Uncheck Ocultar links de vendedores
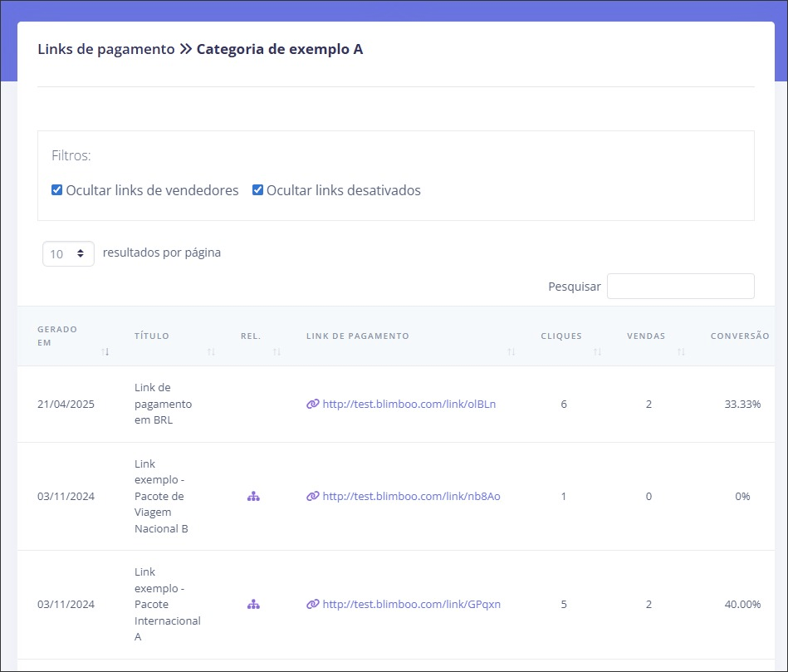Screen dimensions: 788x672 tap(57, 190)
